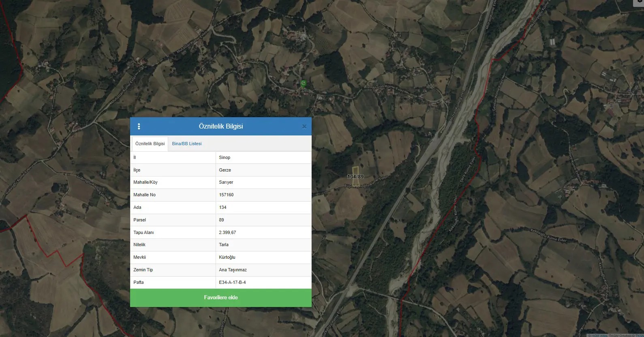
Task: Click the Nitelik value Tarla
Action: (224, 245)
